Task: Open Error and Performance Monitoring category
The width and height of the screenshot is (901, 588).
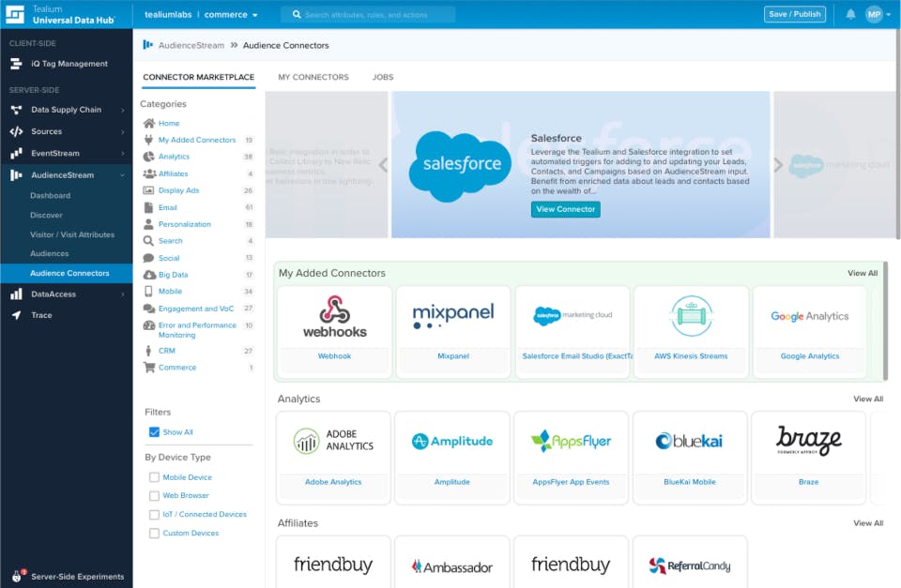Action: [x=197, y=329]
